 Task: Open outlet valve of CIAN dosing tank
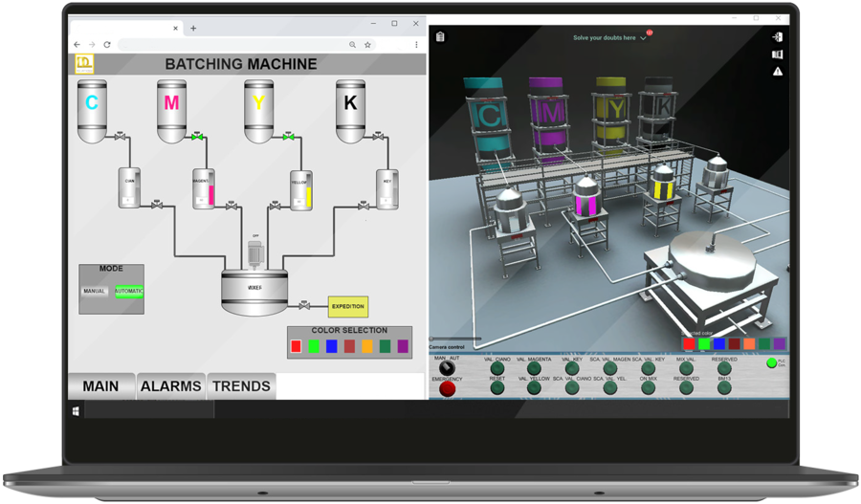(x=157, y=205)
